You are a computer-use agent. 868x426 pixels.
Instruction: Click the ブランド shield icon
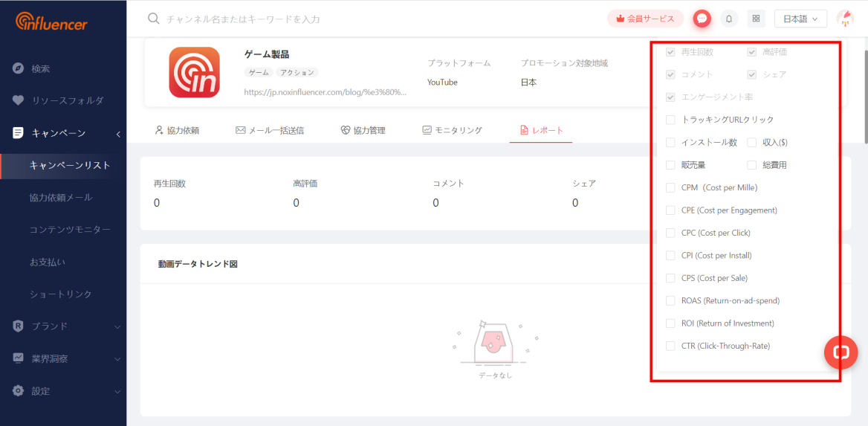point(19,326)
